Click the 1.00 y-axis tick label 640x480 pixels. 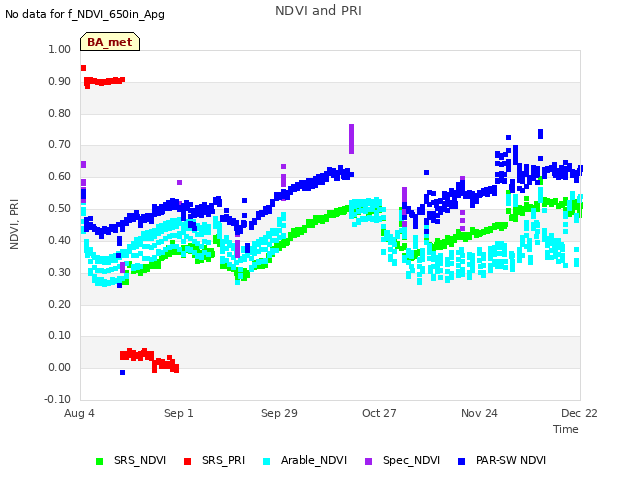pos(60,49)
